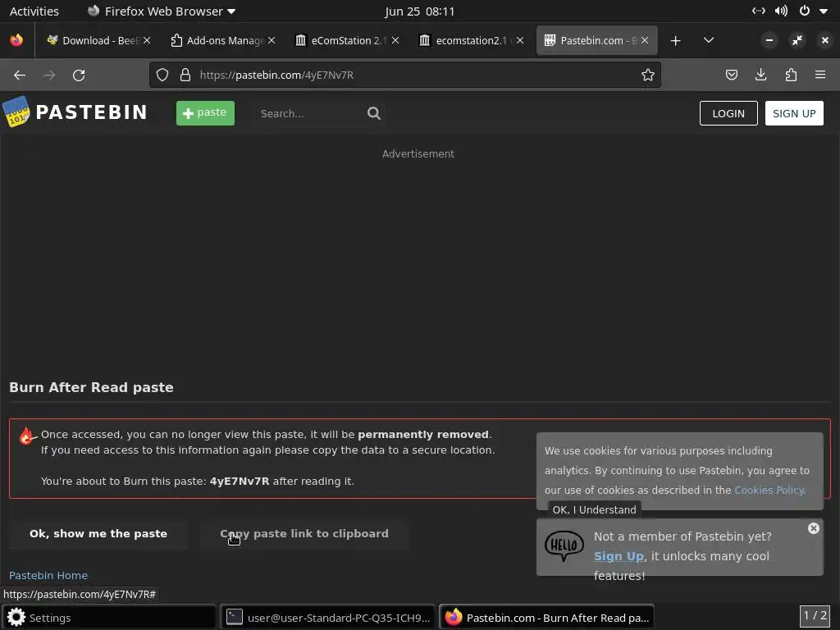This screenshot has height=630, width=840.
Task: Click the PASTEBIN wordmark text
Action: point(91,112)
